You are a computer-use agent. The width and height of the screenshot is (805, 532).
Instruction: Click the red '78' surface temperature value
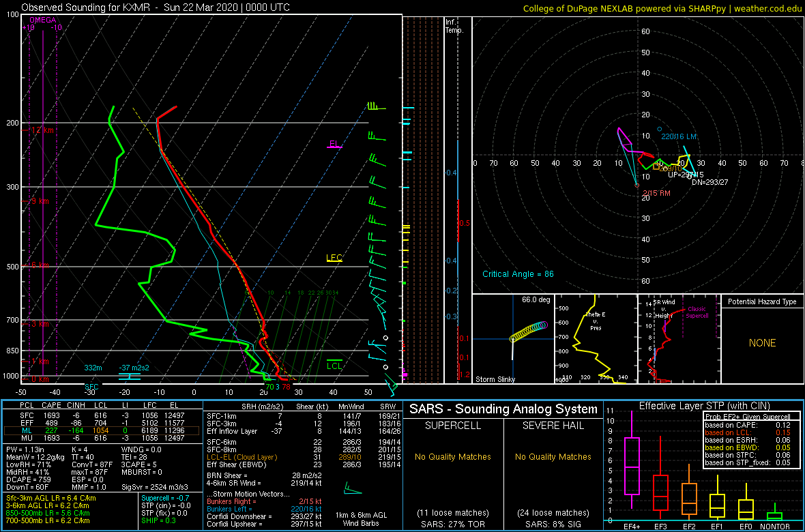286,387
